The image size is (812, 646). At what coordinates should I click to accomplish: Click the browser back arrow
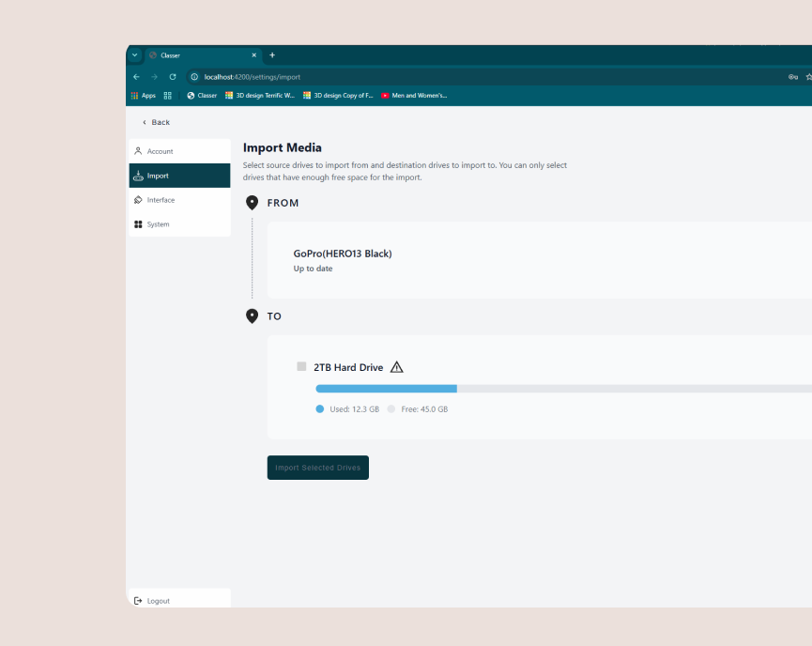[137, 77]
